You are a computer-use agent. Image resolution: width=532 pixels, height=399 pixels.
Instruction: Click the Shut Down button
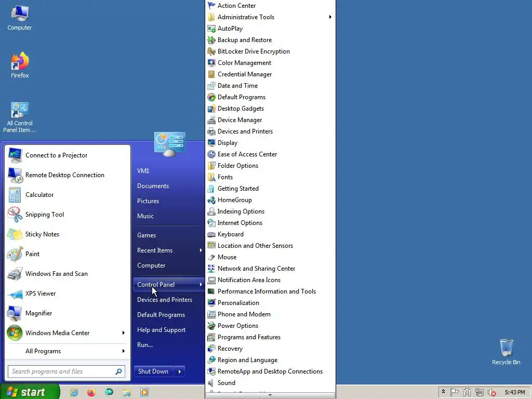(153, 371)
